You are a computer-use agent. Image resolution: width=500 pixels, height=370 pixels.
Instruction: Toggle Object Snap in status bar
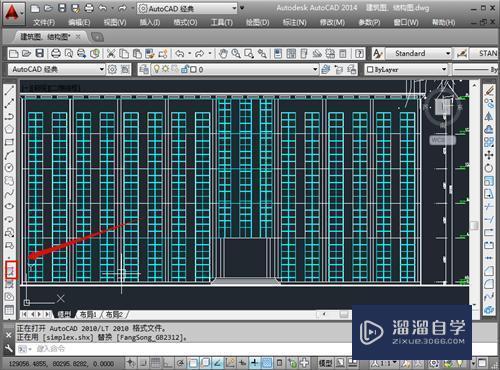(x=193, y=363)
